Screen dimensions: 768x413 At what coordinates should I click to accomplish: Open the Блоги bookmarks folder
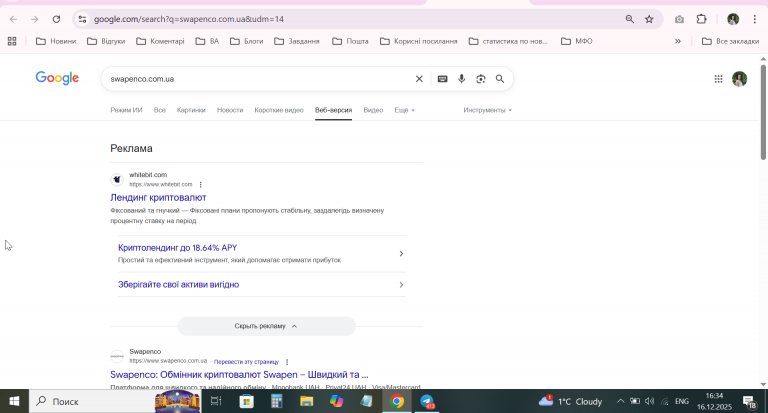coord(246,41)
